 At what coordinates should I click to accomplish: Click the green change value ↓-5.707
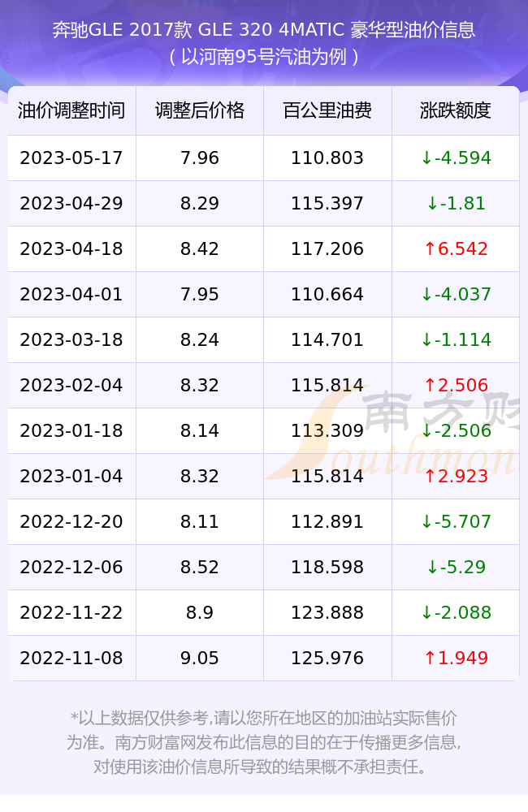[456, 522]
